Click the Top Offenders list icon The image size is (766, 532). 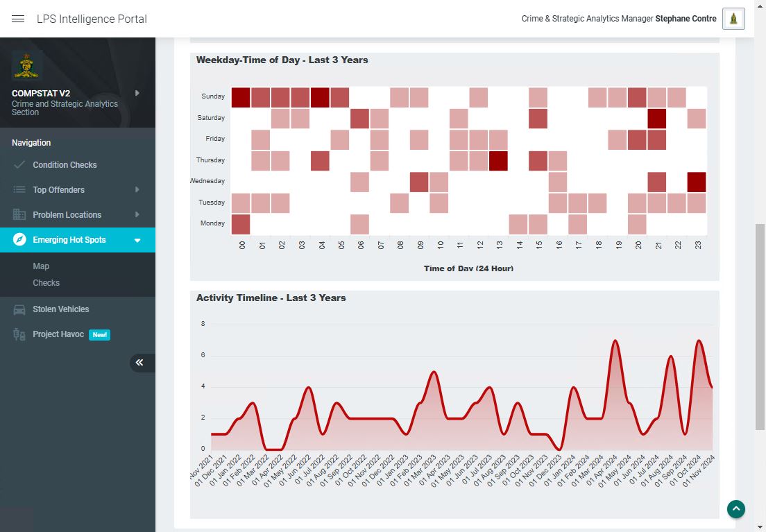tap(19, 190)
